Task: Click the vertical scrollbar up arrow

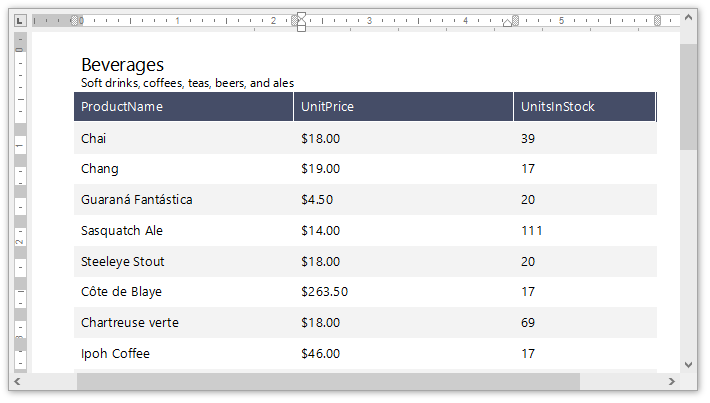Action: (688, 21)
